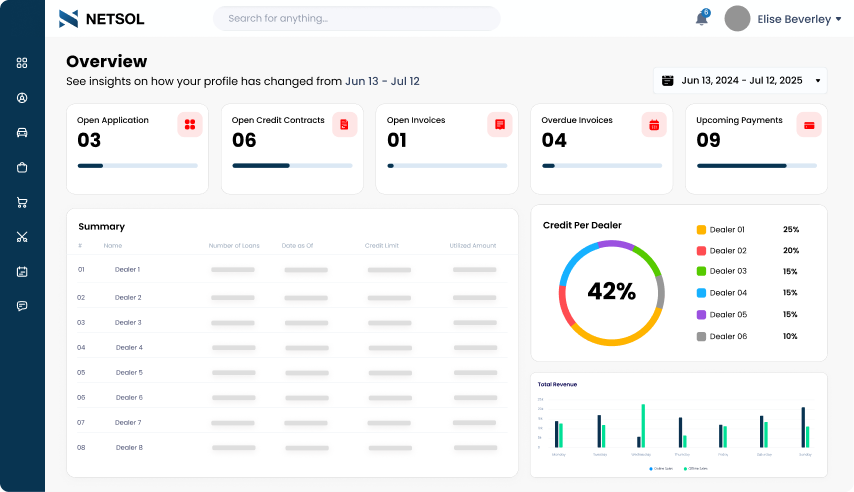Image resolution: width=854 pixels, height=492 pixels.
Task: Click the Search for anything field
Action: point(356,19)
